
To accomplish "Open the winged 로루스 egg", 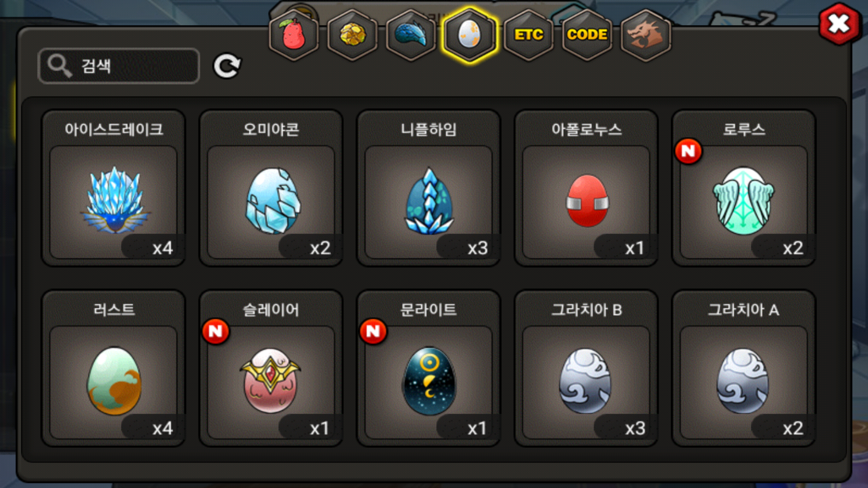I will [744, 188].
